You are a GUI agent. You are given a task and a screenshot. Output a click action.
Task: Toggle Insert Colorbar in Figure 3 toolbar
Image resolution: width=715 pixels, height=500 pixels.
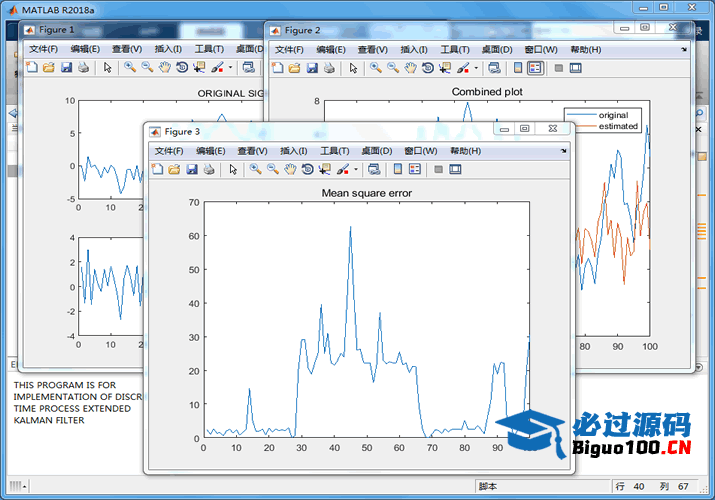pos(397,170)
